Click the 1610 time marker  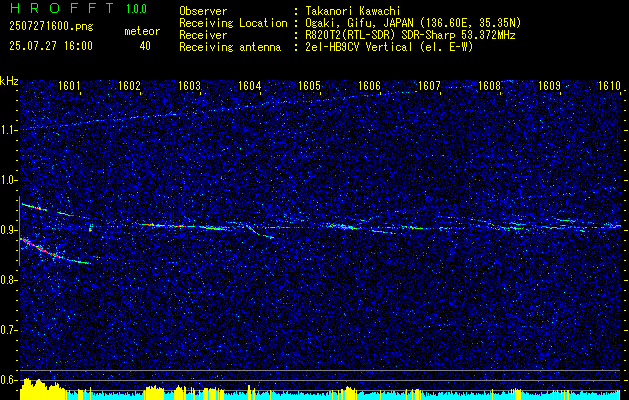[608, 85]
